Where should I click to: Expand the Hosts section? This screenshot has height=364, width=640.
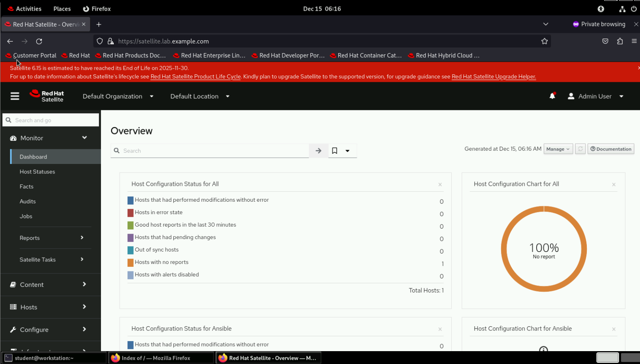(x=50, y=307)
